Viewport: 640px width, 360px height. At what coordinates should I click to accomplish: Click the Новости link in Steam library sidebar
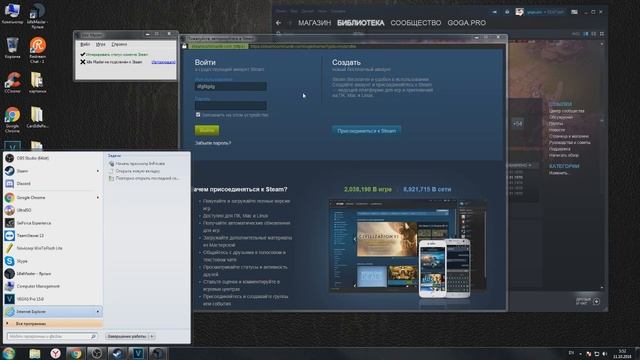(557, 130)
